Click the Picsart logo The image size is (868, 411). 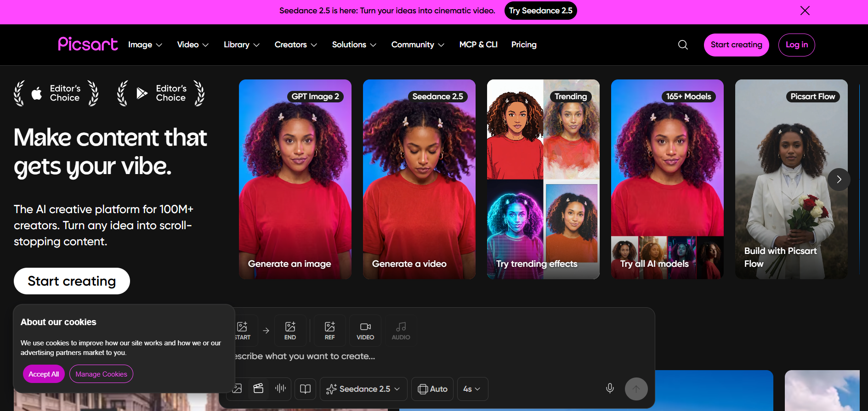[88, 44]
